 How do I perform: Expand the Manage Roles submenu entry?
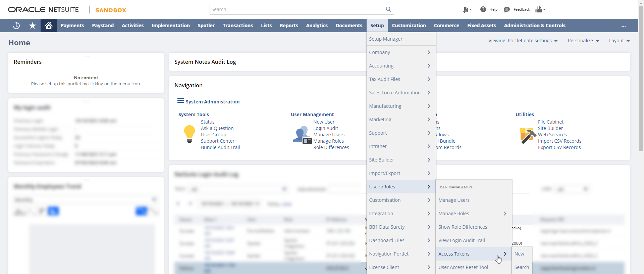[474, 214]
